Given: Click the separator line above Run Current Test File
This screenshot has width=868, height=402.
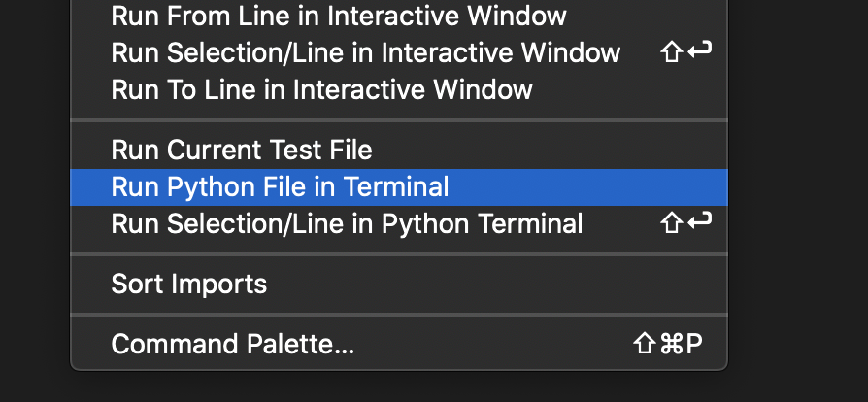Looking at the screenshot, I should 399,119.
